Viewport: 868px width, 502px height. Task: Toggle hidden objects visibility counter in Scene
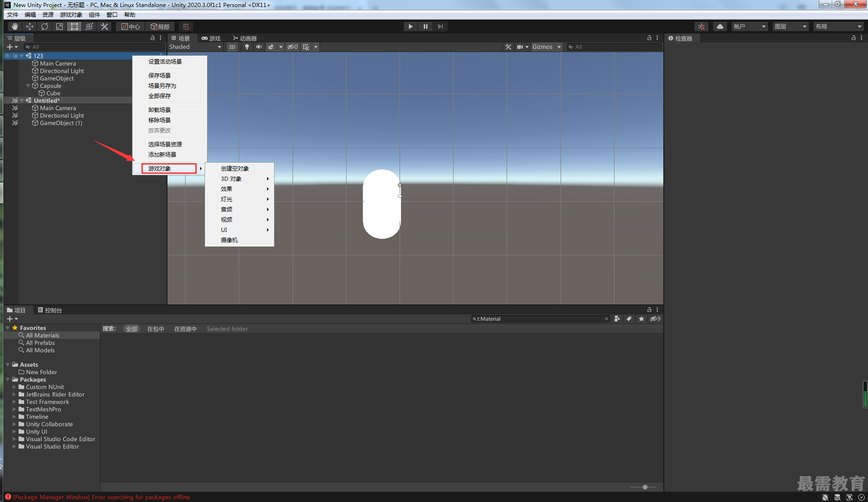click(x=292, y=47)
